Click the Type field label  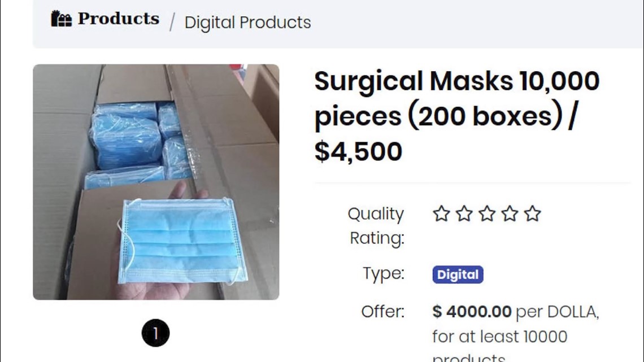click(384, 274)
